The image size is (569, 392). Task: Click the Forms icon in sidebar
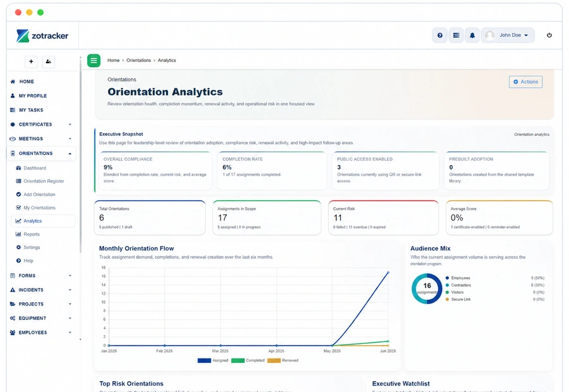click(13, 276)
